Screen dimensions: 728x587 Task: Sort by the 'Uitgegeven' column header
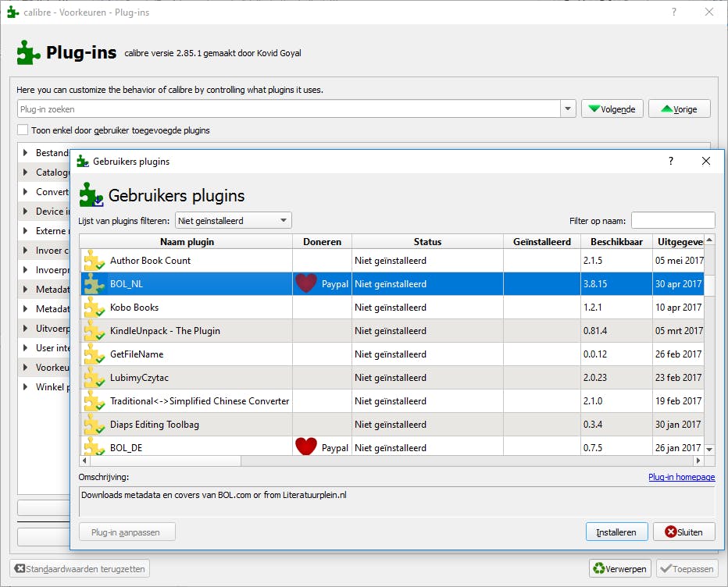tap(678, 241)
